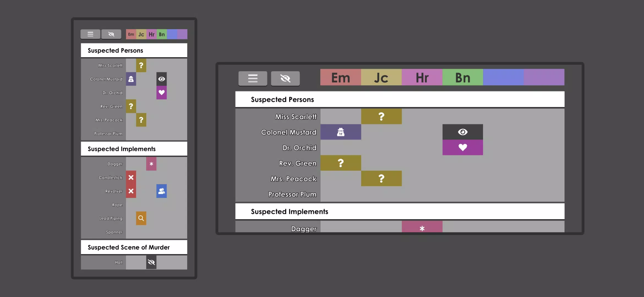The width and height of the screenshot is (644, 297).
Task: Click the magnifying glass icon on Lead Piping
Action: click(x=141, y=218)
